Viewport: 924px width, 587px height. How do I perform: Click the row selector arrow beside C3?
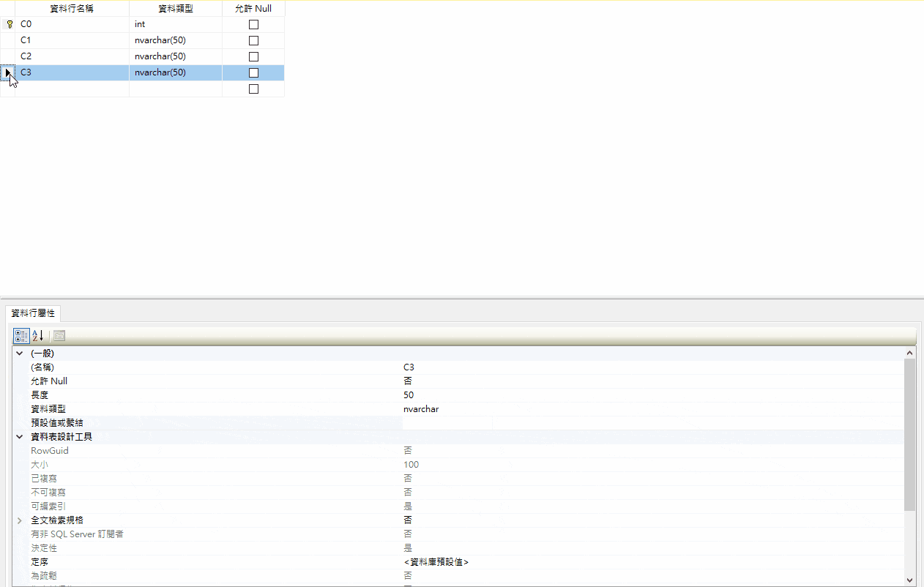pyautogui.click(x=8, y=72)
